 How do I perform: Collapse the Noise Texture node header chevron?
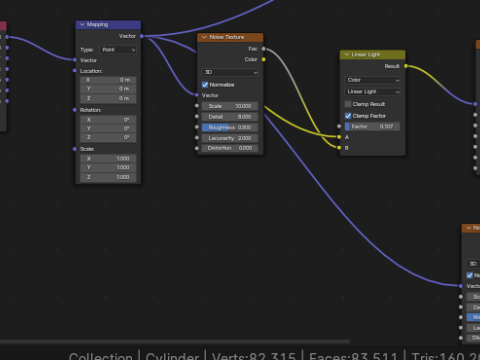point(204,37)
